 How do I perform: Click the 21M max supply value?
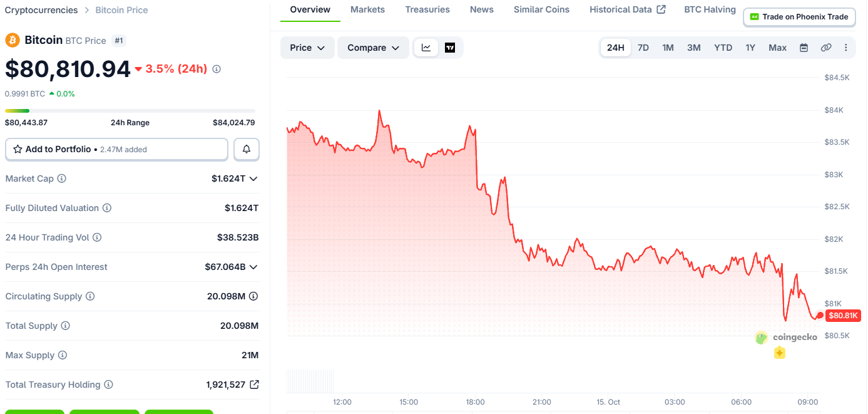point(250,355)
